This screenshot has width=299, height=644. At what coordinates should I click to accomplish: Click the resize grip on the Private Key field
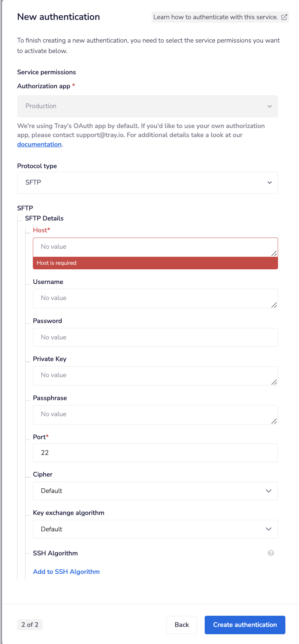pyautogui.click(x=275, y=383)
